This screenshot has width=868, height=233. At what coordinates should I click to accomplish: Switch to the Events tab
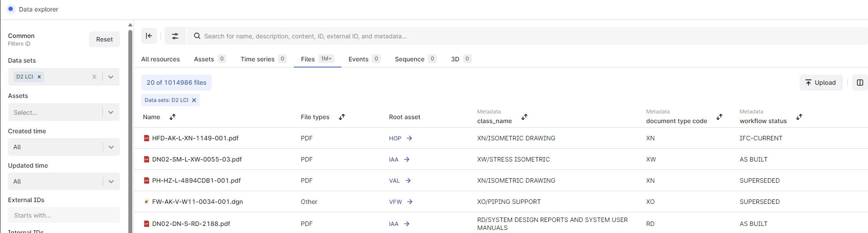click(x=358, y=59)
